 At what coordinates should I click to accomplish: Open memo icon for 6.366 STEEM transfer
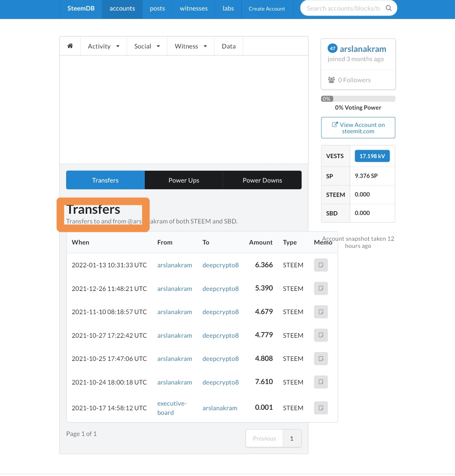pos(321,265)
